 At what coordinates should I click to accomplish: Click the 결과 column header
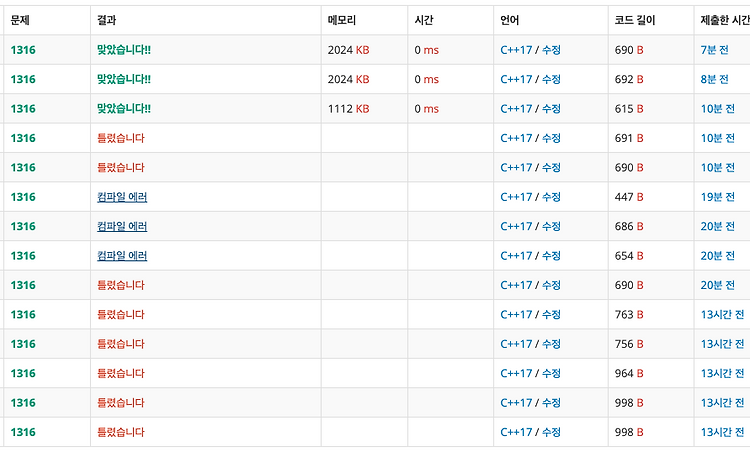107,20
